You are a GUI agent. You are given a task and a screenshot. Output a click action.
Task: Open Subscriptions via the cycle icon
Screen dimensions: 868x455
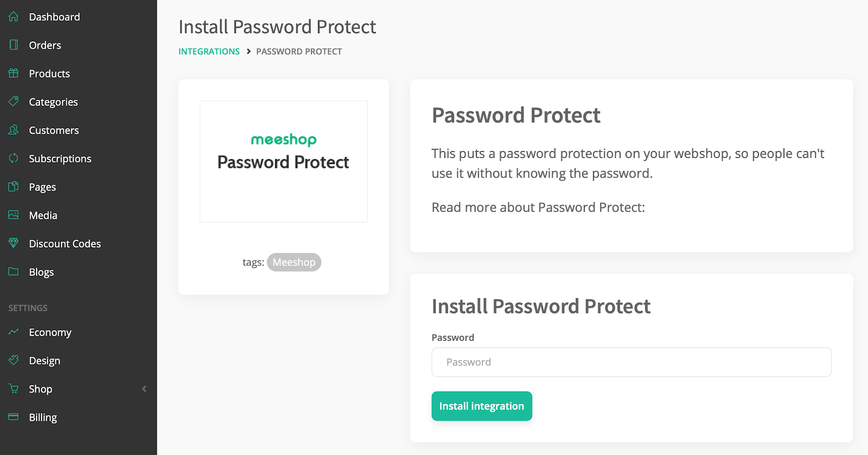(x=14, y=159)
